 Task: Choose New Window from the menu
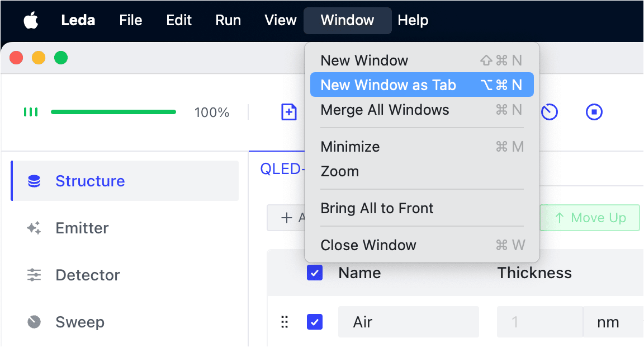tap(422, 60)
